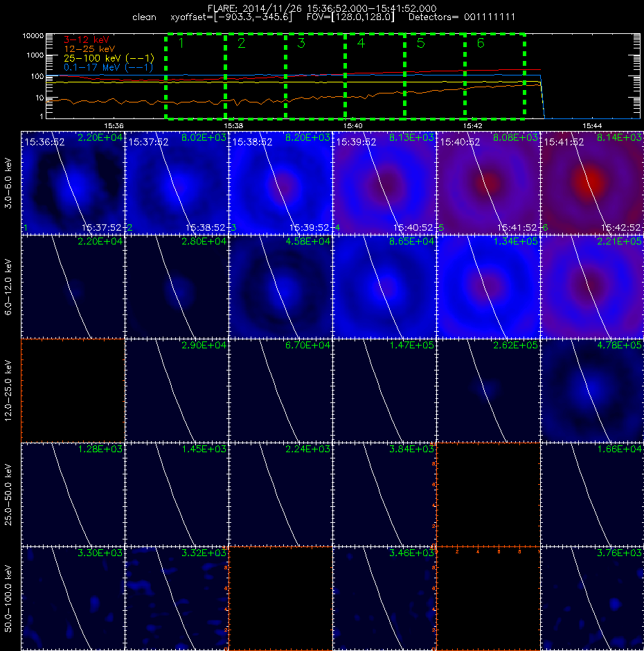Click the Detectors= 001111111 header text
The height and width of the screenshot is (651, 644).
462,17
